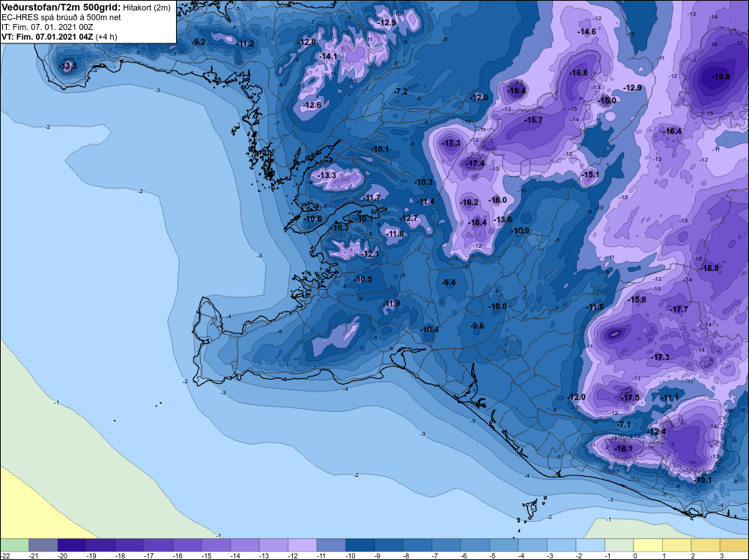Click the 0 tick label in color scale

[635, 556]
